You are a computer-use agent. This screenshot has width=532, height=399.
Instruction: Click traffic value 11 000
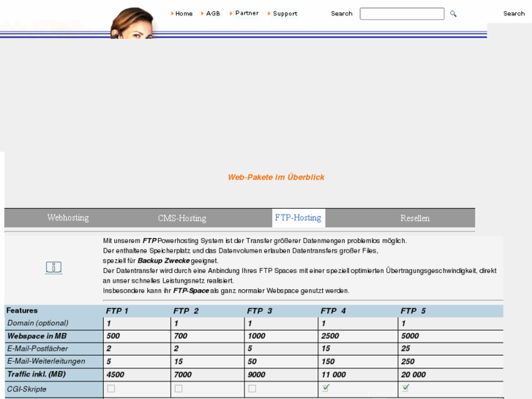click(334, 375)
